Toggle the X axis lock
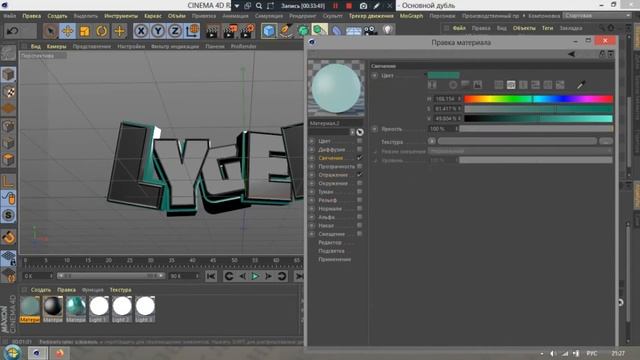This screenshot has width=640, height=360. (x=141, y=31)
